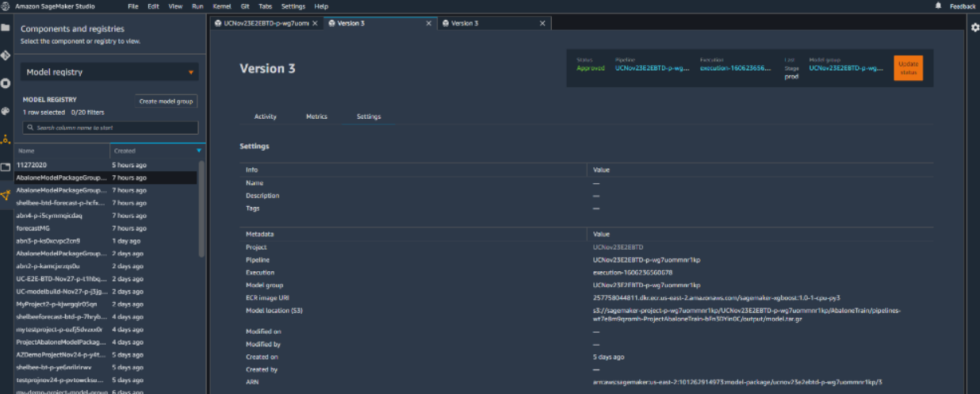The height and width of the screenshot is (394, 980).
Task: Open the execution-160623656 link in header
Action: [735, 68]
